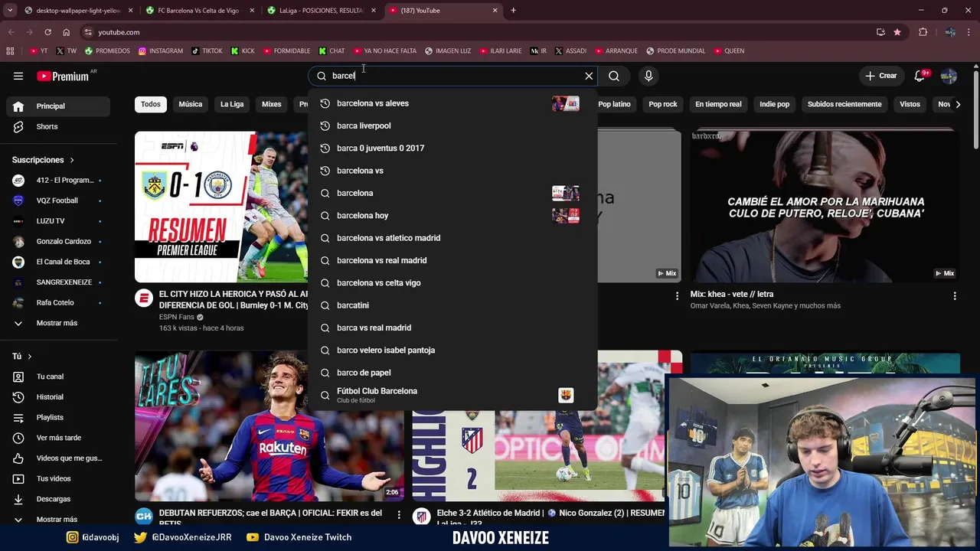980x551 pixels.
Task: Click the magnifier search button
Action: 614,76
